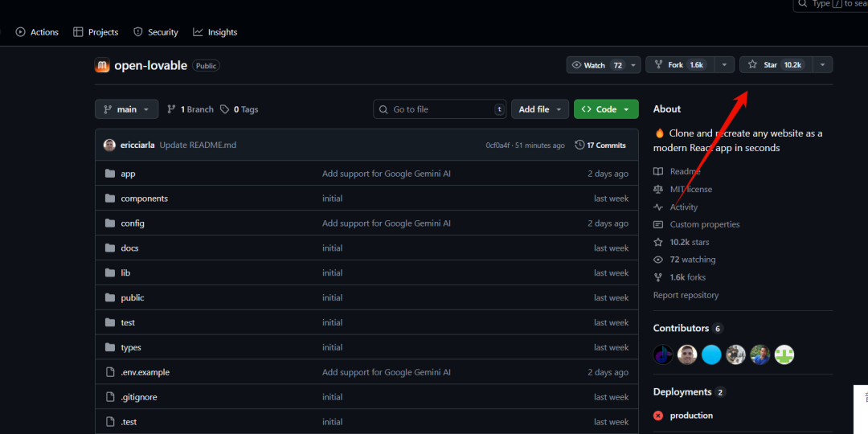
Task: View the 1.6k forks link
Action: coord(679,277)
